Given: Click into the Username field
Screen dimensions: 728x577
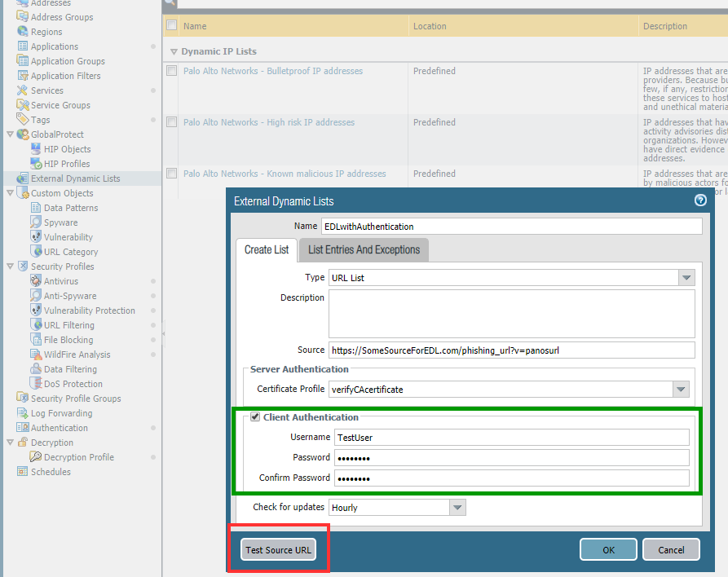Looking at the screenshot, I should point(511,438).
